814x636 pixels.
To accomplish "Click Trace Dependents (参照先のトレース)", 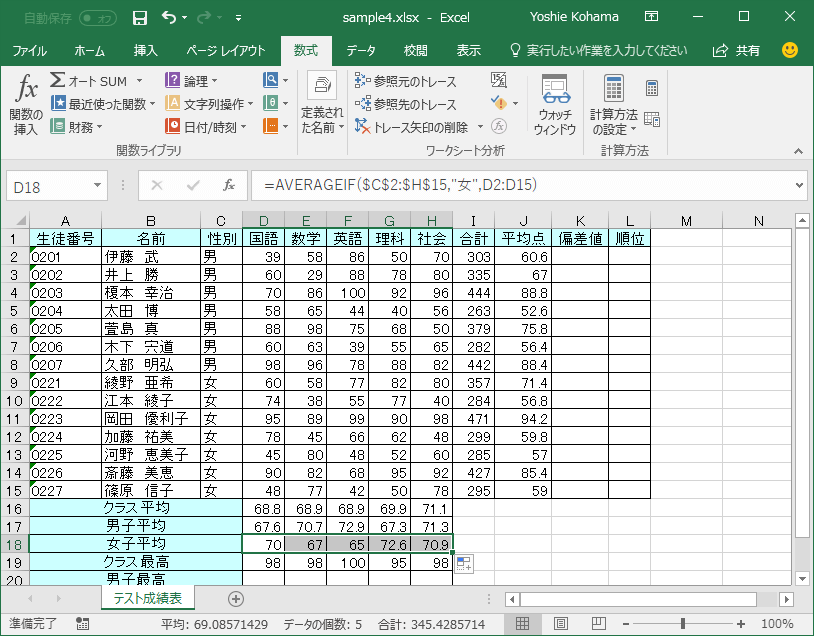I will [405, 104].
